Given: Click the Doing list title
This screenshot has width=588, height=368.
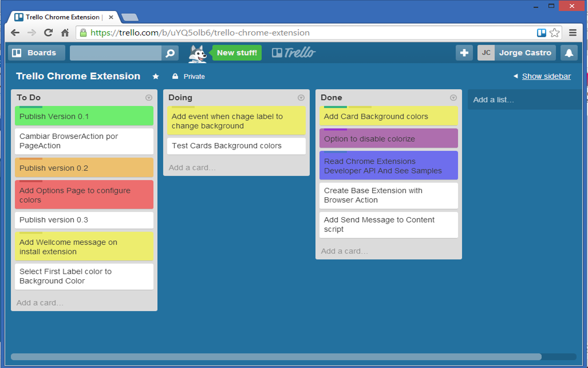Looking at the screenshot, I should pyautogui.click(x=180, y=98).
